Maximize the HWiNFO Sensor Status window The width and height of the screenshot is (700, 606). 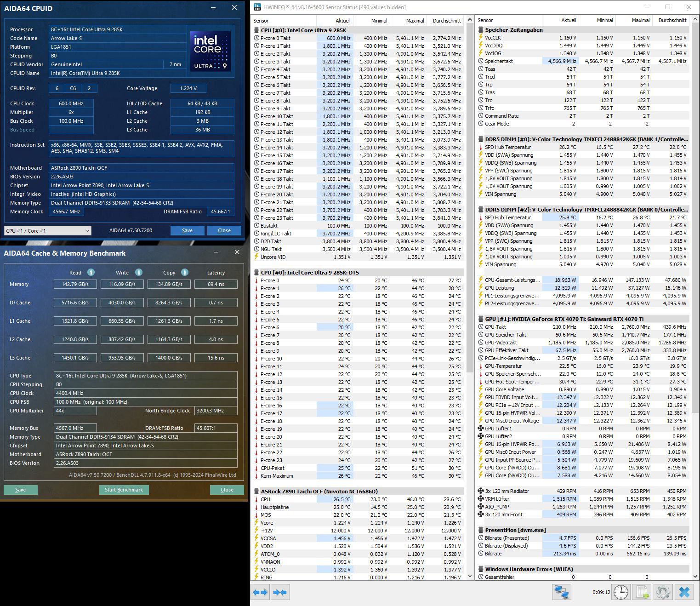tap(668, 7)
